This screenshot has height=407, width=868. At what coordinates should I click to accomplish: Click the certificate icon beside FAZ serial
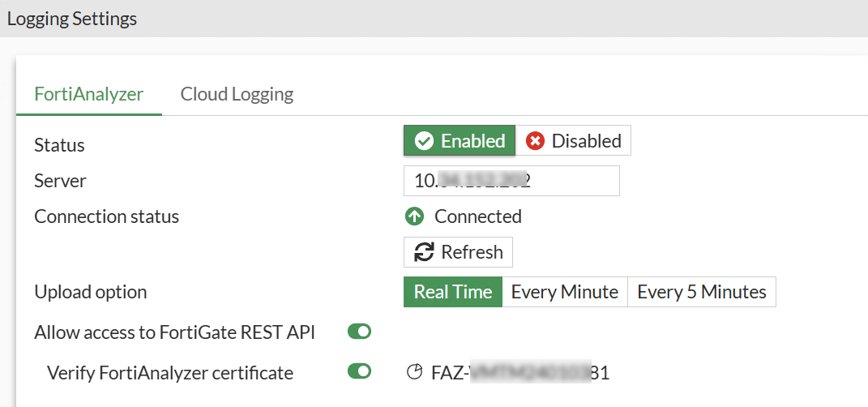click(x=414, y=371)
